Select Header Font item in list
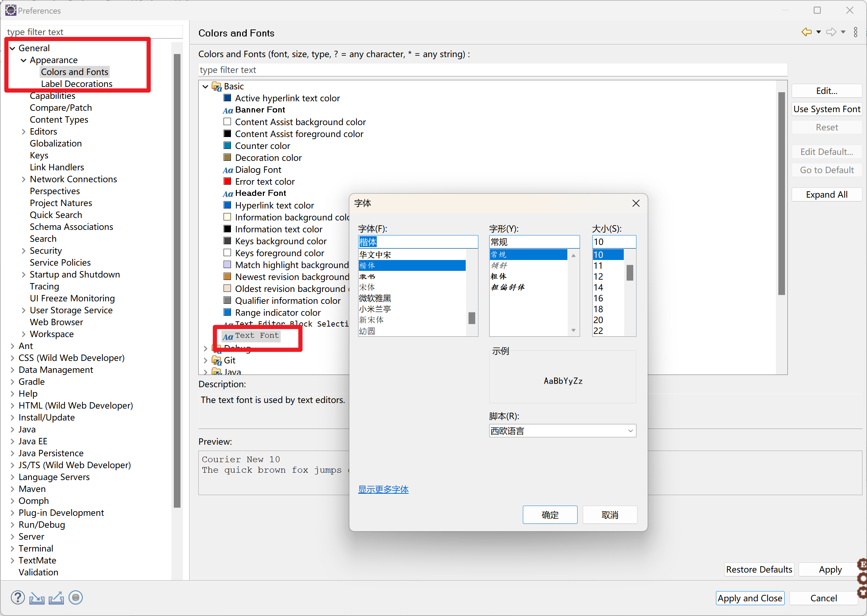The height and width of the screenshot is (616, 867). pyautogui.click(x=261, y=193)
